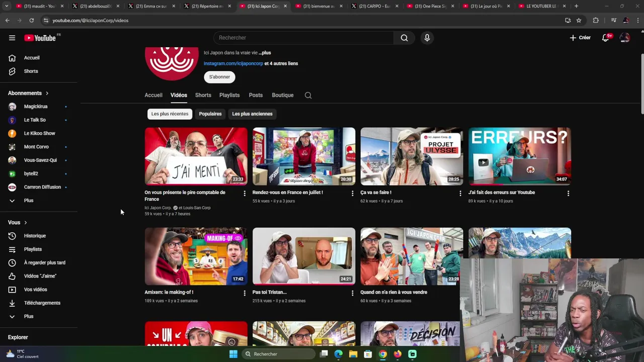Image resolution: width=644 pixels, height=362 pixels.
Task: Click the YouTube Rechercher search field
Action: [x=303, y=38]
